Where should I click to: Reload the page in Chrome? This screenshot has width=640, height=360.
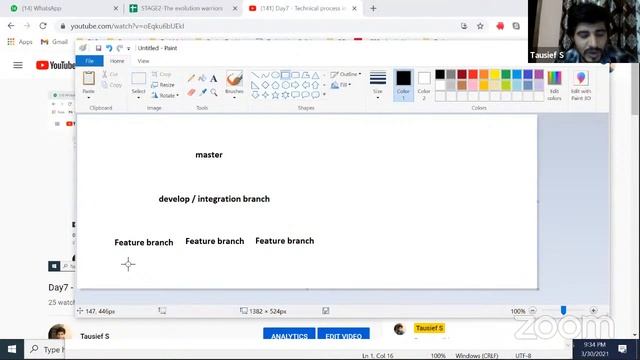43,26
